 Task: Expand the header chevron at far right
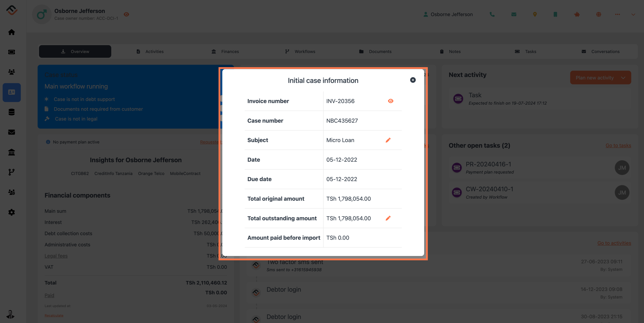[633, 14]
